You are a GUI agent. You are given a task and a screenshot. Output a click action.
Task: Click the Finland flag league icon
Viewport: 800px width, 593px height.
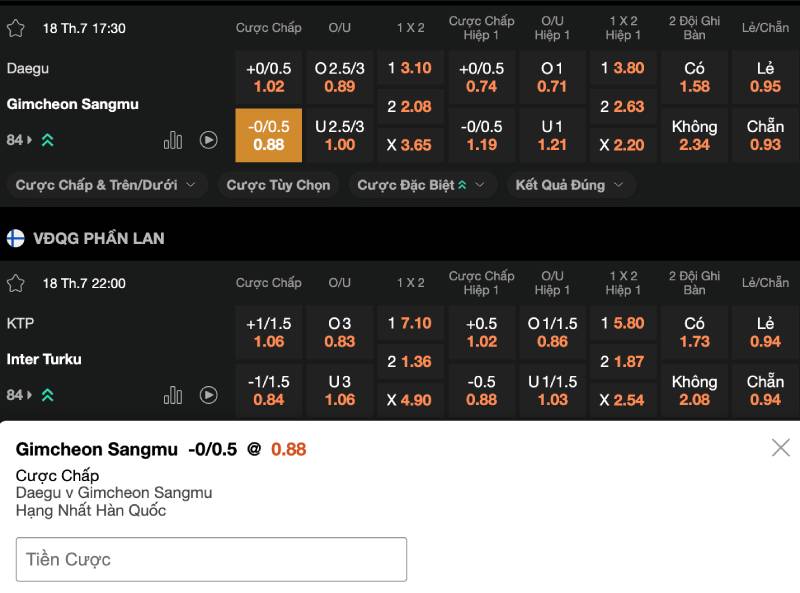point(16,238)
